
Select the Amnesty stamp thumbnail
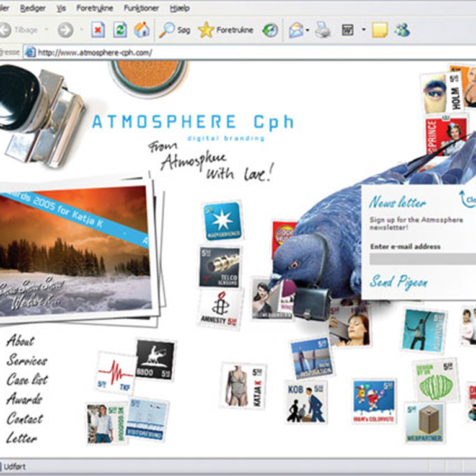[x=220, y=308]
